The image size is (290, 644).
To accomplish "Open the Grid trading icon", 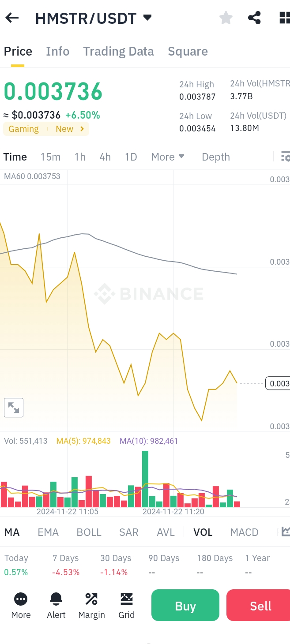I will click(127, 605).
